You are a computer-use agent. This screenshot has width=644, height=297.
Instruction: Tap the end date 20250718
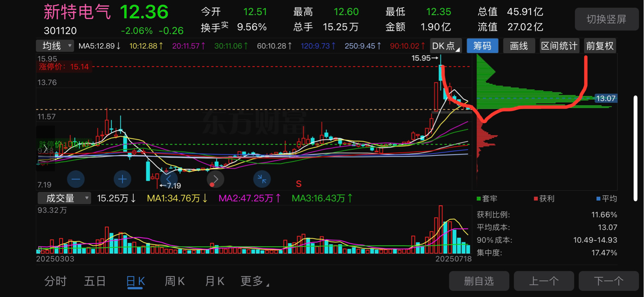tap(453, 259)
